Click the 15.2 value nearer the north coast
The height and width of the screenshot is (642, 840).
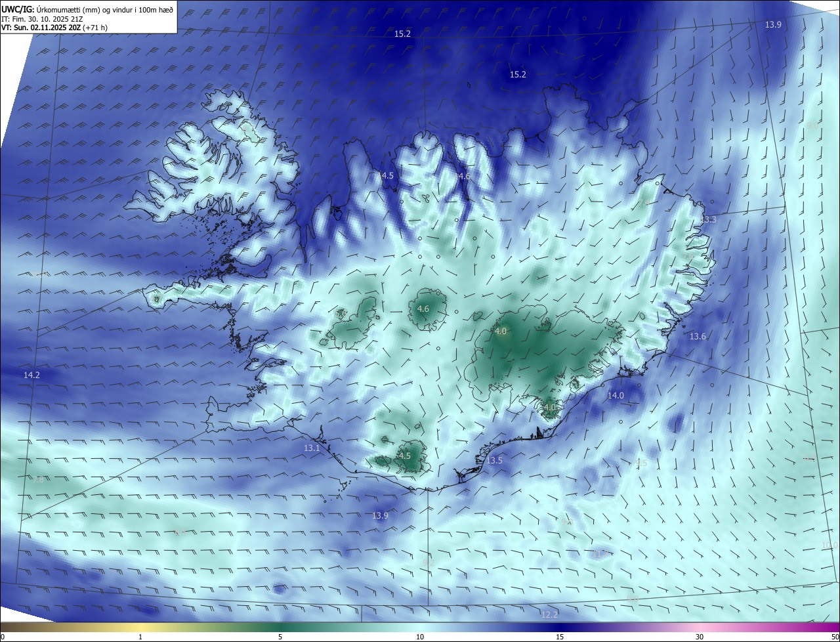tap(518, 74)
